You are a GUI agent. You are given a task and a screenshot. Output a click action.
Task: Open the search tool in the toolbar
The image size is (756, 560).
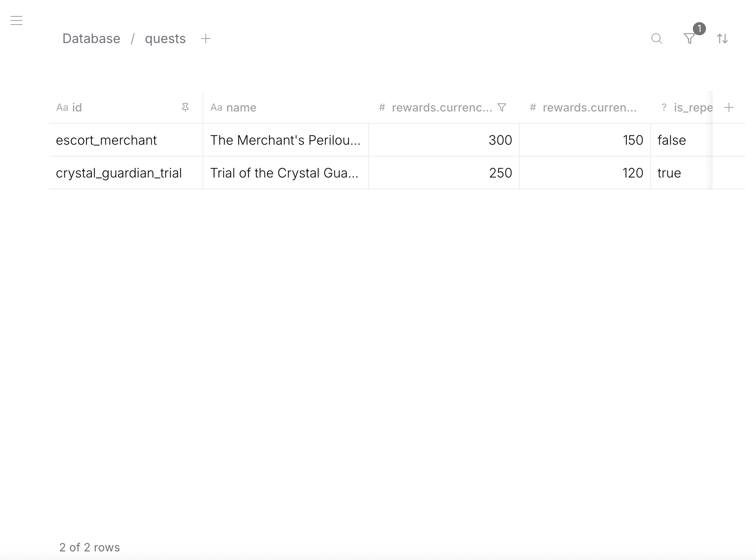click(656, 39)
